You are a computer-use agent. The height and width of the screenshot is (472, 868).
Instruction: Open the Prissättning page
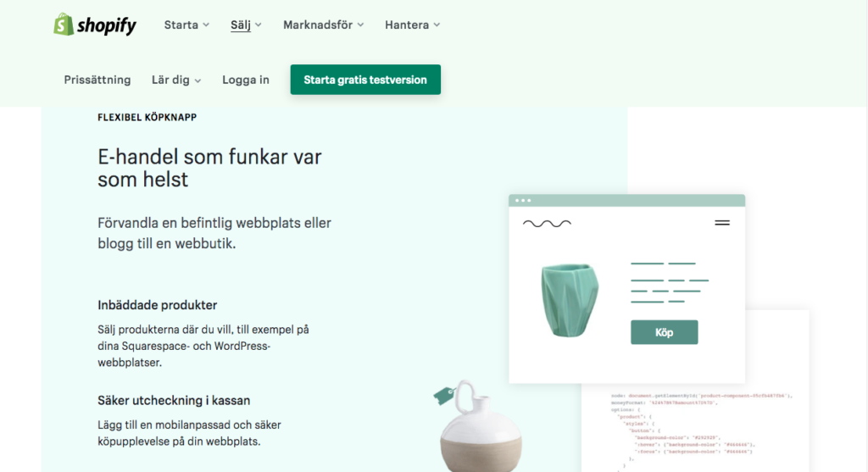pos(97,80)
